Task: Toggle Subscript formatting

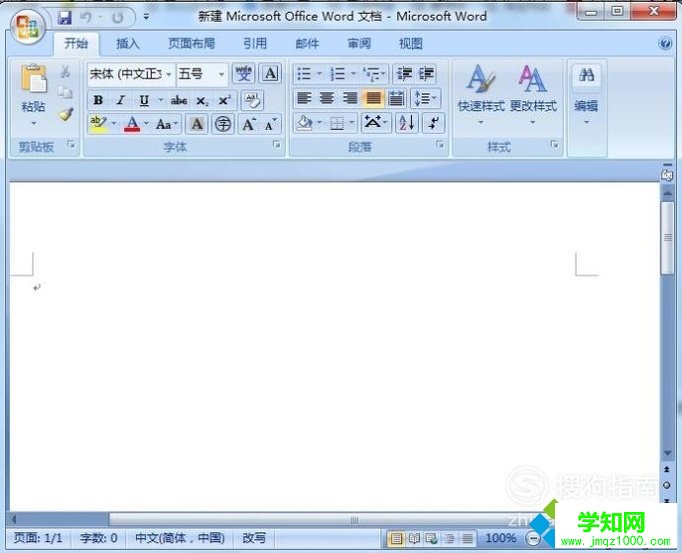Action: point(202,101)
